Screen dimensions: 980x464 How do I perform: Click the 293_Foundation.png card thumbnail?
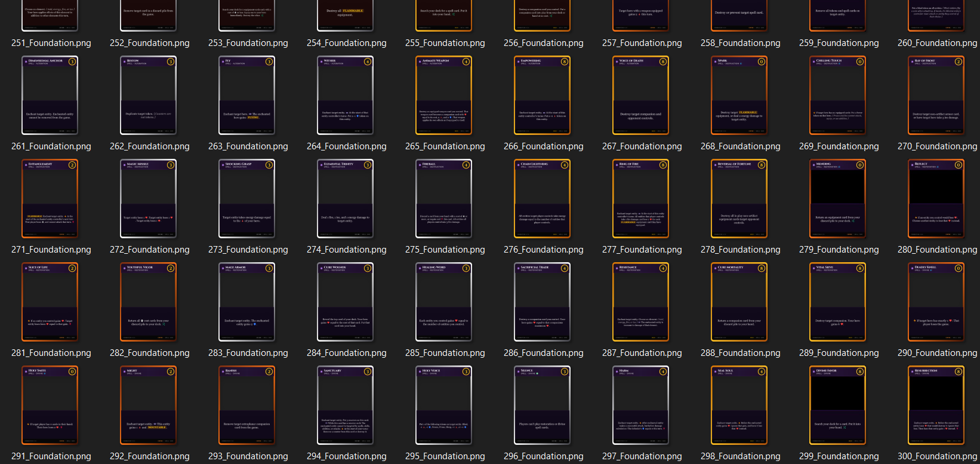(x=247, y=405)
